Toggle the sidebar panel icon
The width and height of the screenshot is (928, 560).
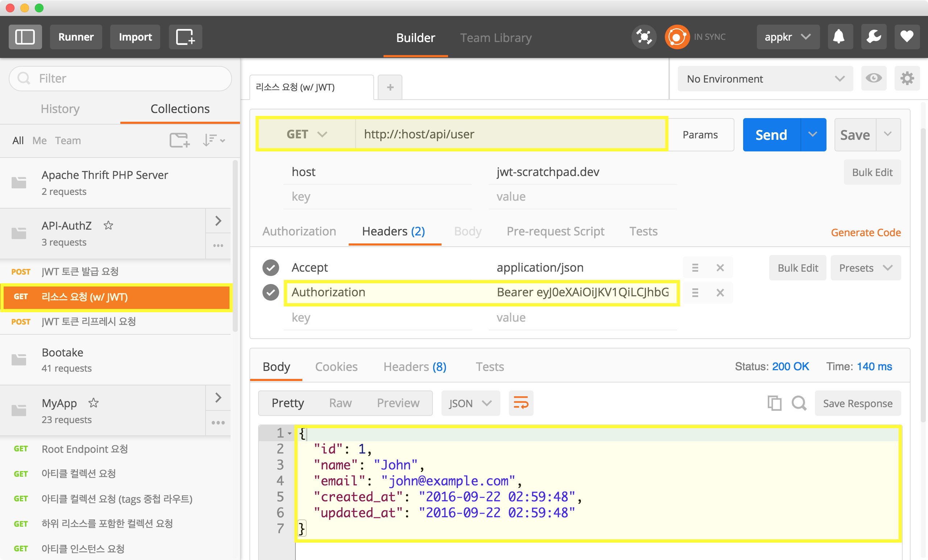[x=25, y=37]
